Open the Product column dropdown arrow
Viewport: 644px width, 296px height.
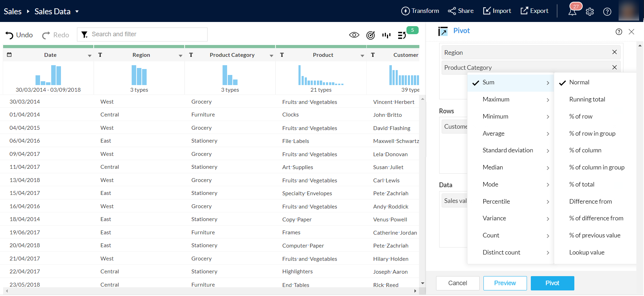pyautogui.click(x=362, y=56)
